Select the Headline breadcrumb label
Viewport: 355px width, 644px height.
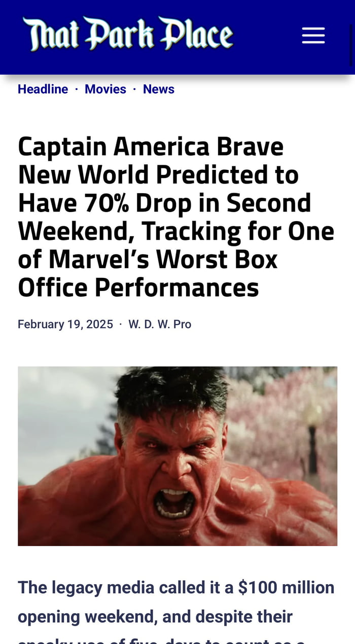tap(43, 89)
